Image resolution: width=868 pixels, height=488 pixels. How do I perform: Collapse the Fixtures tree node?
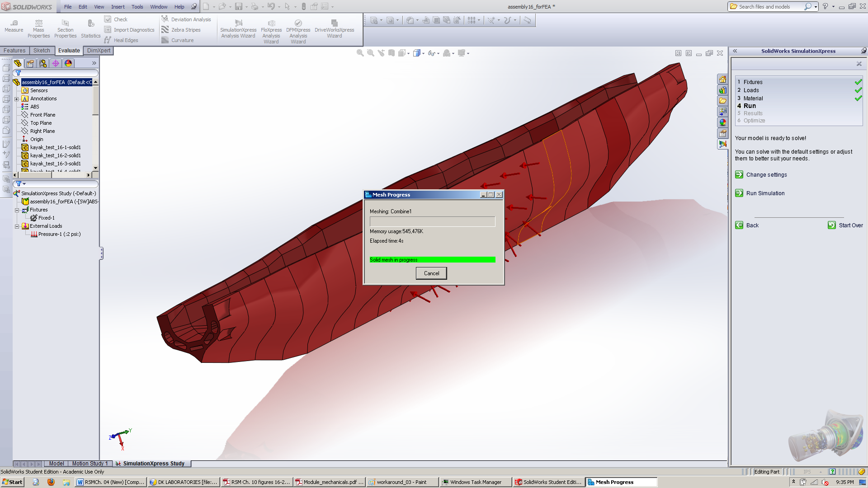pos(17,210)
